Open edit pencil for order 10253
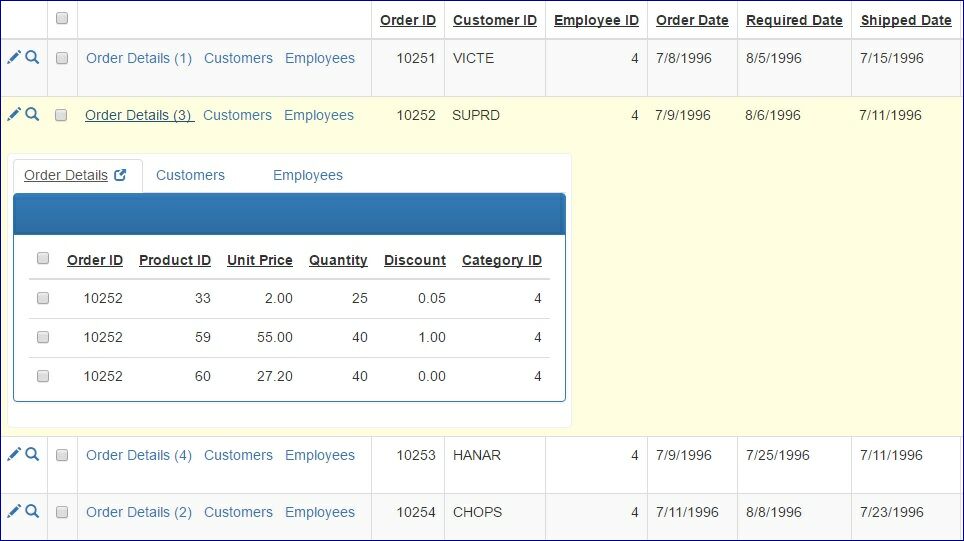This screenshot has height=541, width=964. pos(13,455)
